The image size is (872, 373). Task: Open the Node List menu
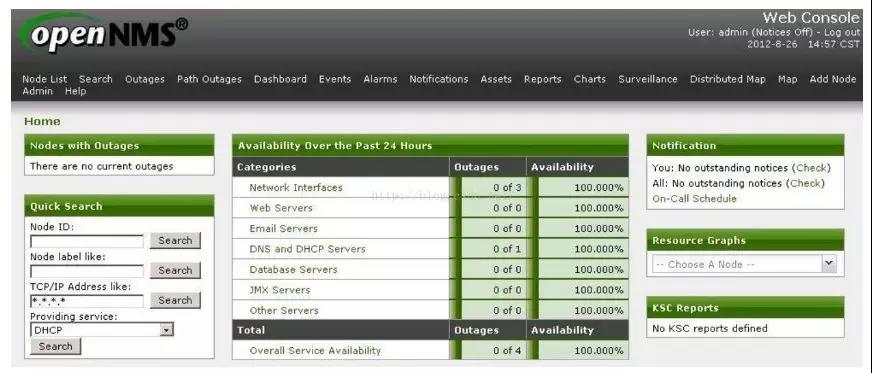coord(44,79)
